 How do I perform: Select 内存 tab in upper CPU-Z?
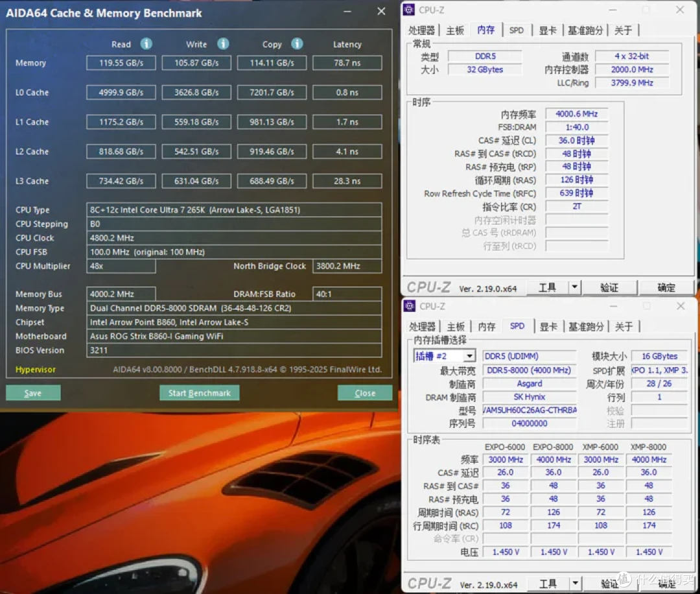coord(486,29)
